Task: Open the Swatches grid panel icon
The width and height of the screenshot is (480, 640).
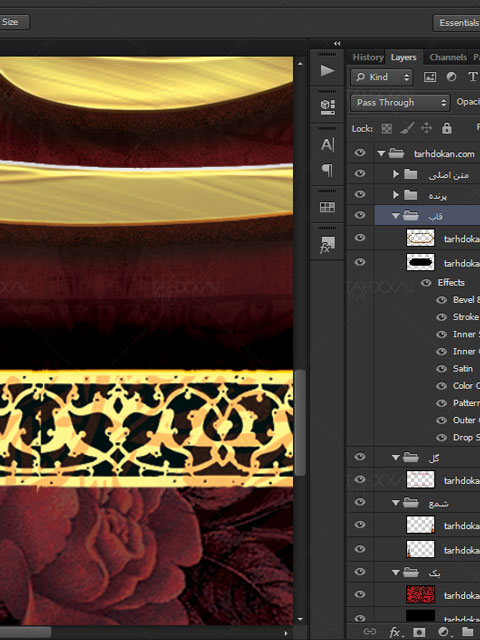Action: (x=327, y=207)
